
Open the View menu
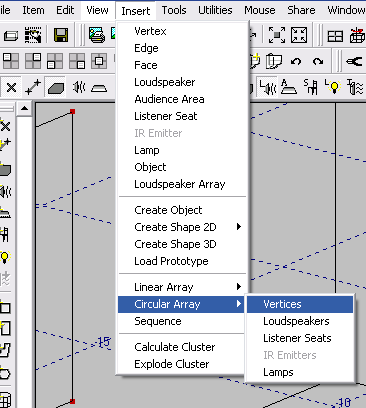pyautogui.click(x=97, y=10)
